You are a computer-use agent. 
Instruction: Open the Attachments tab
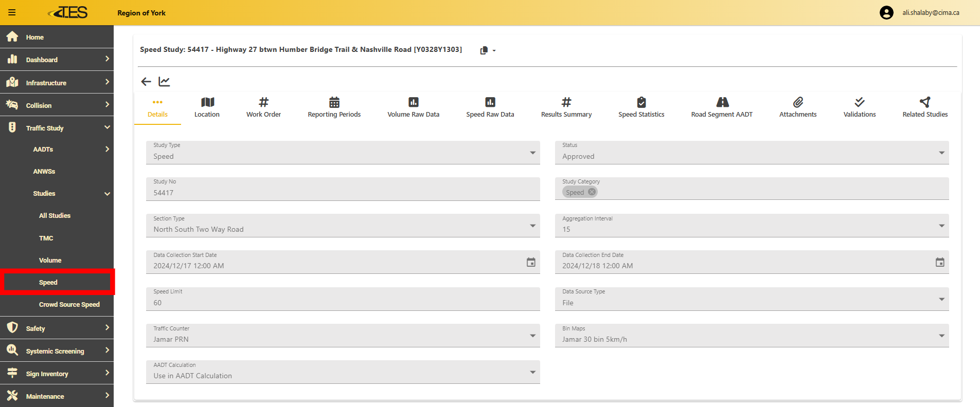(x=797, y=108)
